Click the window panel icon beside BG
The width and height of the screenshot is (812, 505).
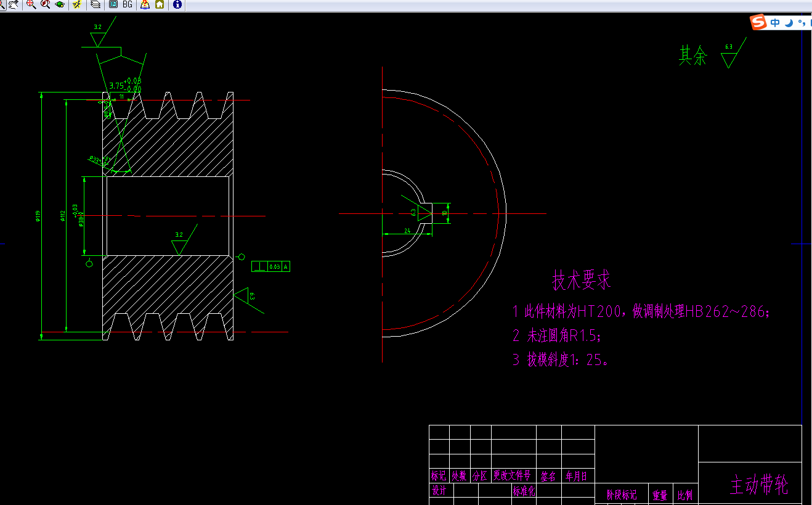113,4
